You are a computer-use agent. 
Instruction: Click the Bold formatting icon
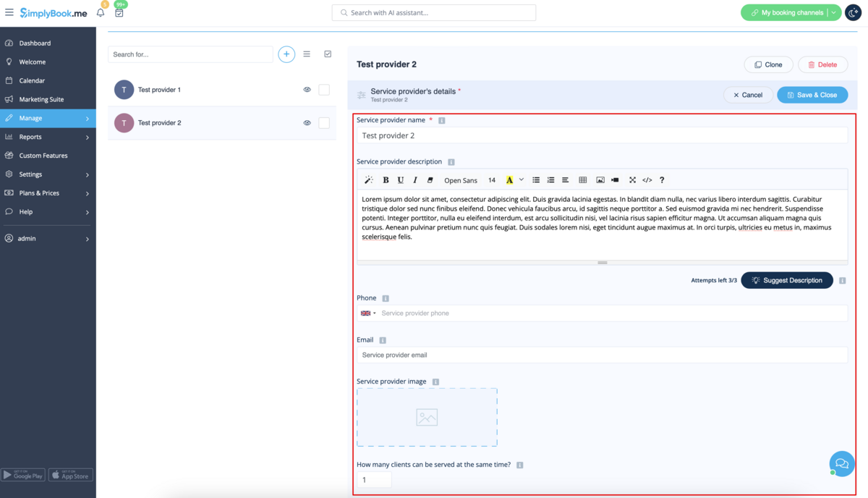pyautogui.click(x=386, y=180)
